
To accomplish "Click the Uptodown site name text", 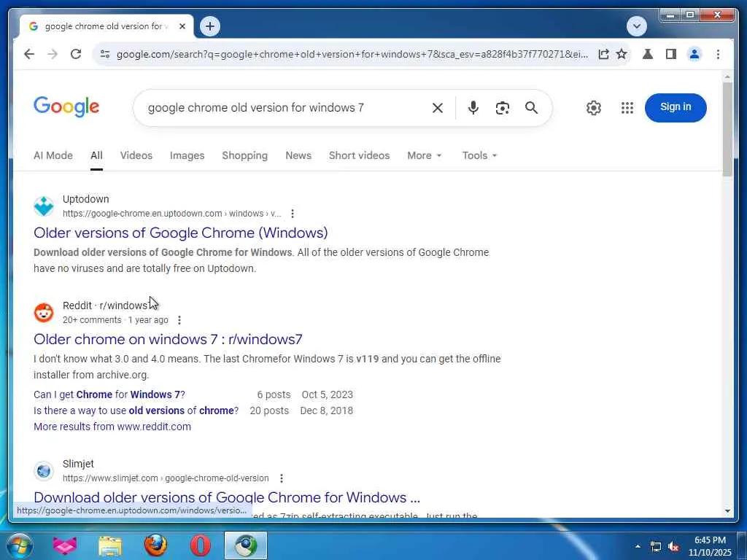I will pos(86,199).
